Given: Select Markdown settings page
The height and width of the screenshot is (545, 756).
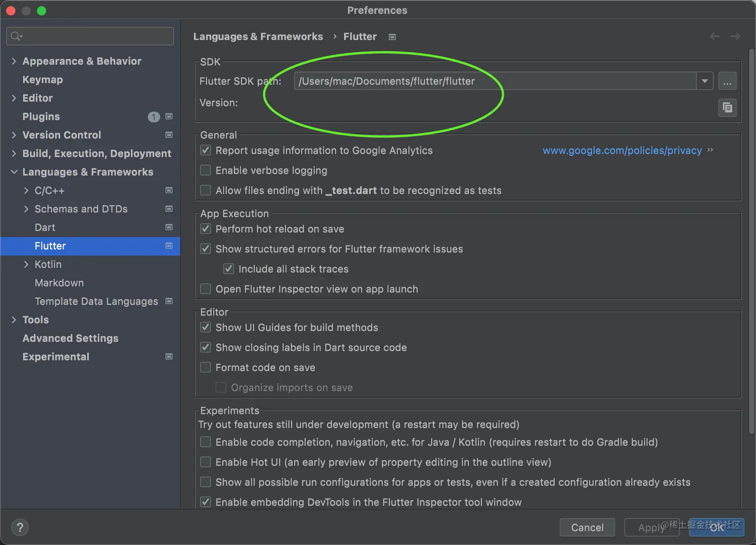Looking at the screenshot, I should [x=59, y=283].
